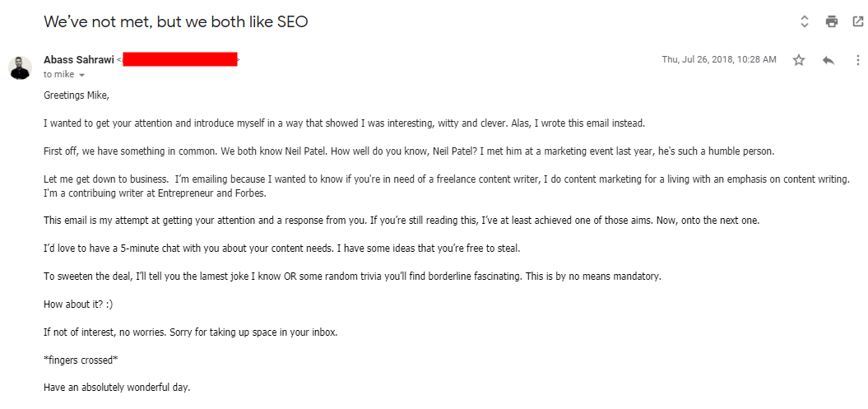Reply to the email using the arrow icon

pos(829,60)
